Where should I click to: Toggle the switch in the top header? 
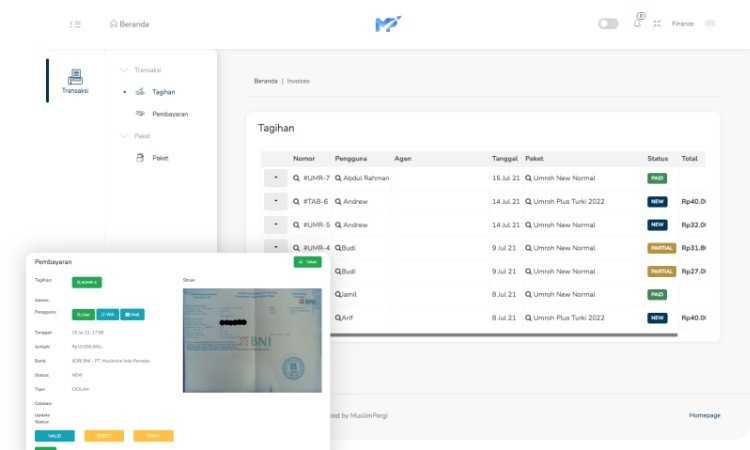[608, 23]
